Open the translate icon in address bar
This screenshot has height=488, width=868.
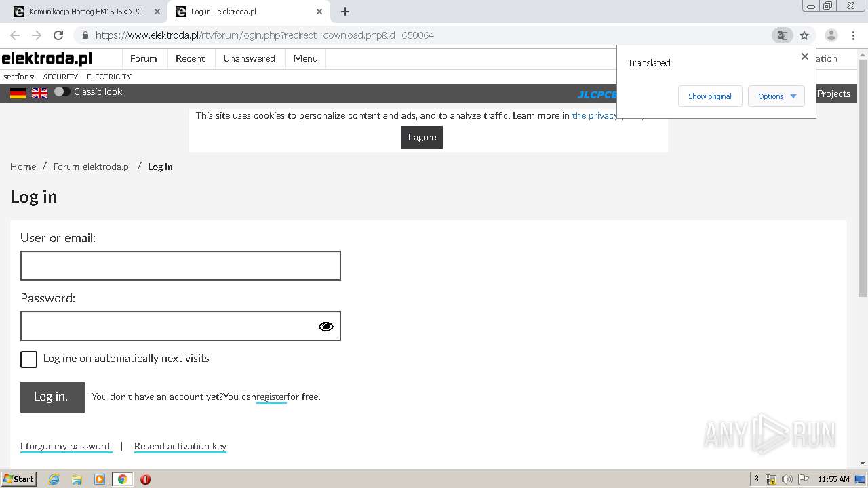click(x=782, y=35)
